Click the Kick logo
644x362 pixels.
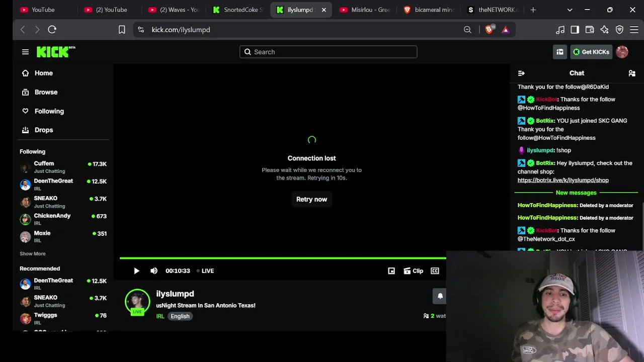56,52
